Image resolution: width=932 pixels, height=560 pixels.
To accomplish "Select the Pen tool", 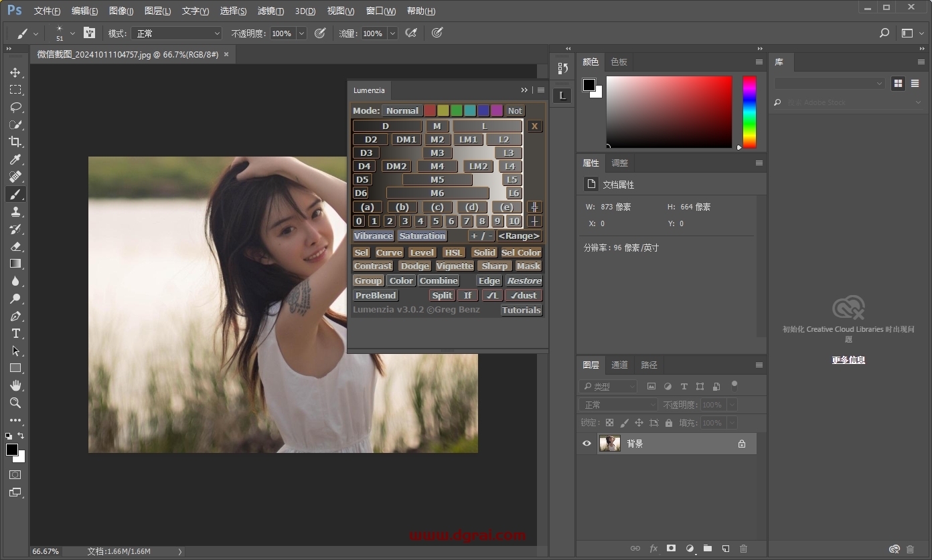I will [x=15, y=316].
